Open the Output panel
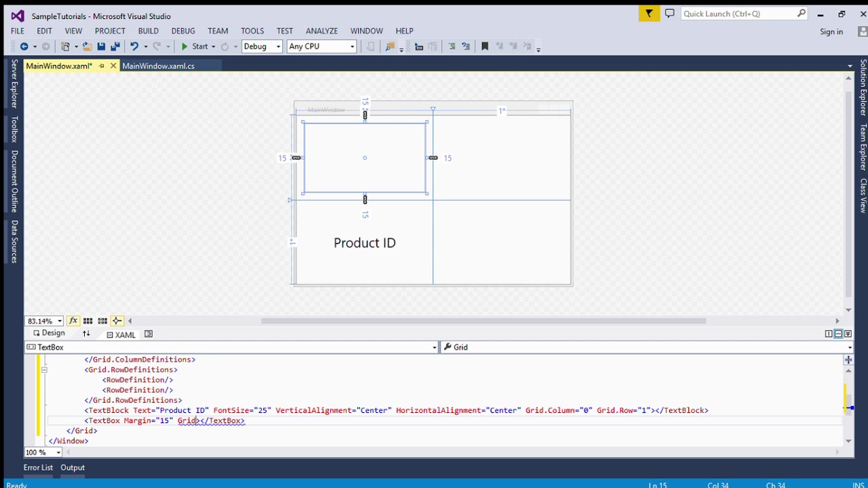 tap(73, 468)
